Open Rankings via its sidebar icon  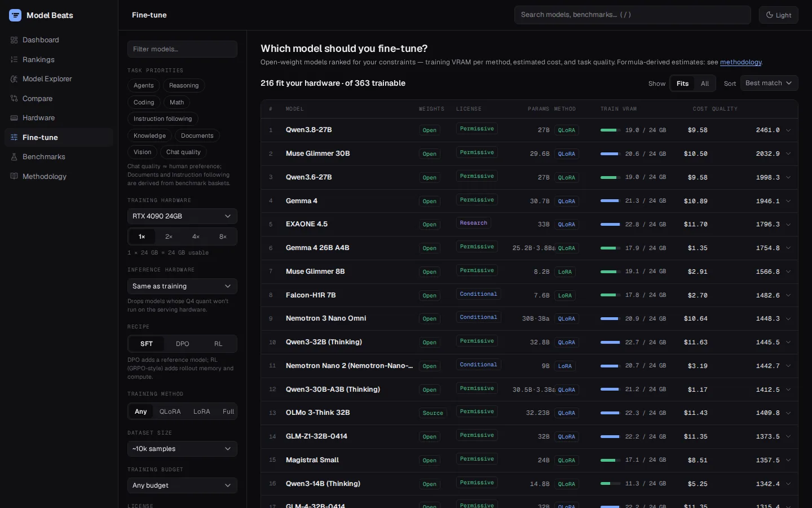coord(14,59)
